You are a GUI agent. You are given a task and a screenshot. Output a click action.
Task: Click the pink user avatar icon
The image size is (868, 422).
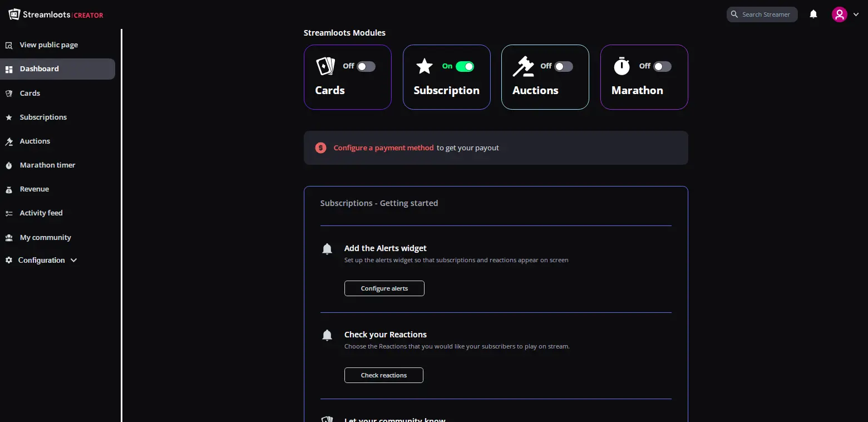coord(839,14)
